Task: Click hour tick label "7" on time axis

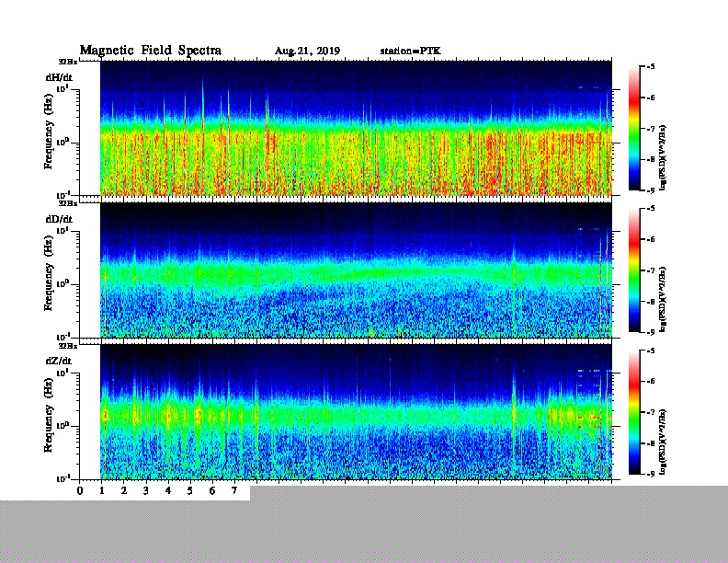Action: 234,491
